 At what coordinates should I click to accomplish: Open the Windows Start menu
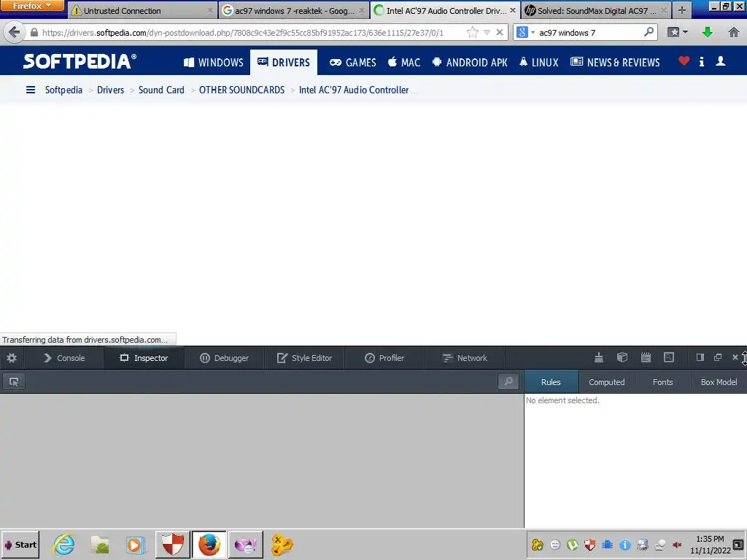(x=20, y=545)
